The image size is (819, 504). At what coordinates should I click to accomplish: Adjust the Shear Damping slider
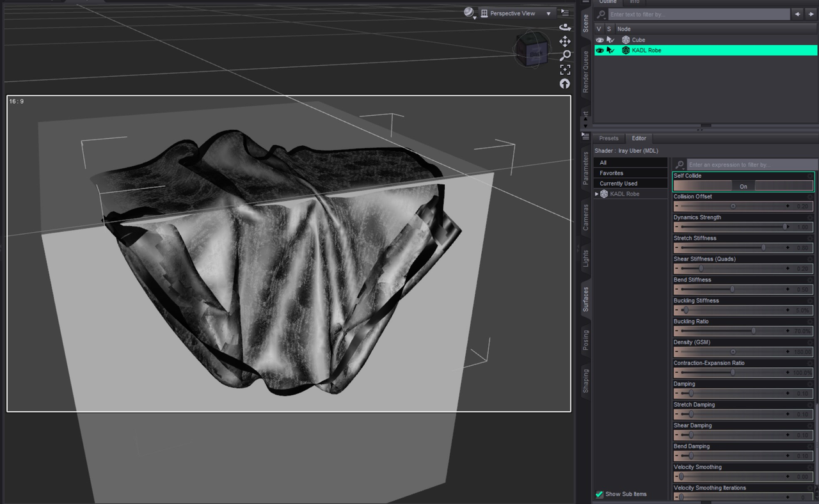[743, 435]
